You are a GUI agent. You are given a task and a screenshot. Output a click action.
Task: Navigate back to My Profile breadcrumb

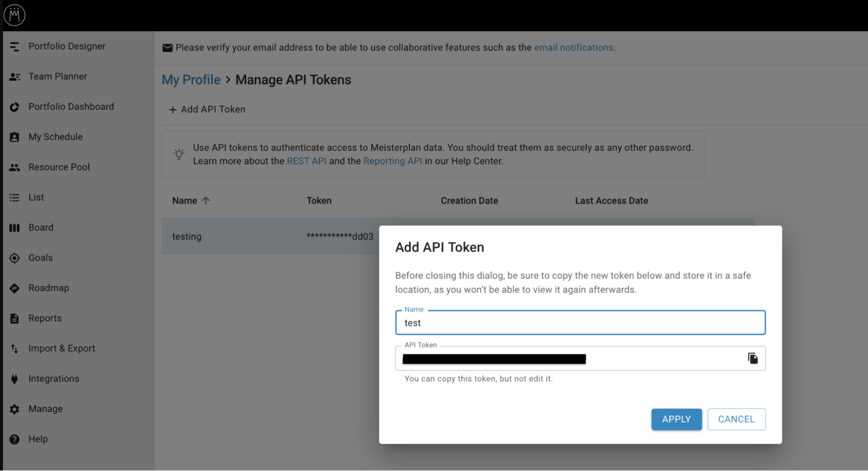191,80
